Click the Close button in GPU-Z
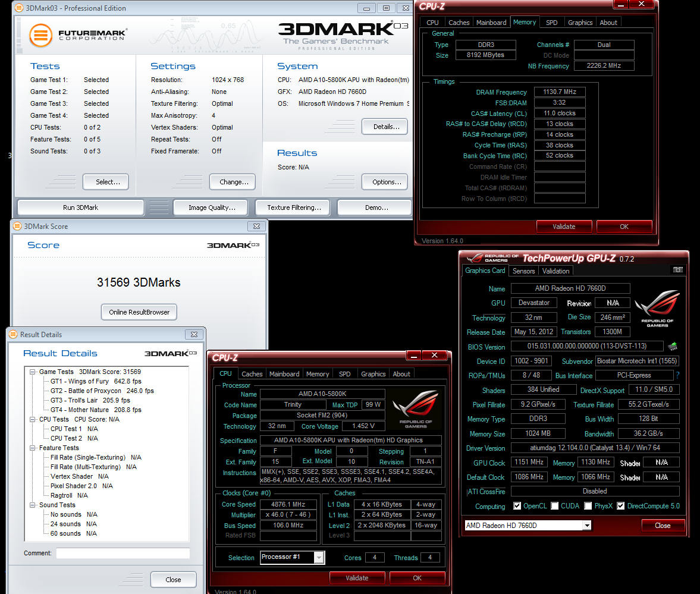700x594 pixels. click(663, 525)
